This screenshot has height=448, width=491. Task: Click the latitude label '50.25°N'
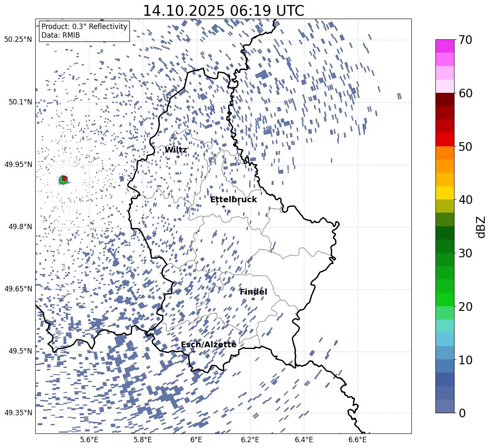pyautogui.click(x=18, y=39)
